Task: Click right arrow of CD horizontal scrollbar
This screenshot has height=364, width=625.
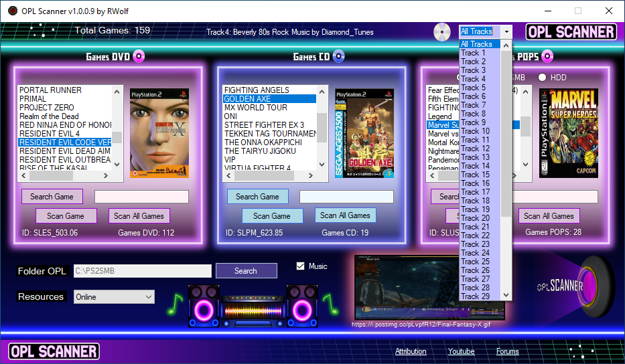Action: point(311,175)
